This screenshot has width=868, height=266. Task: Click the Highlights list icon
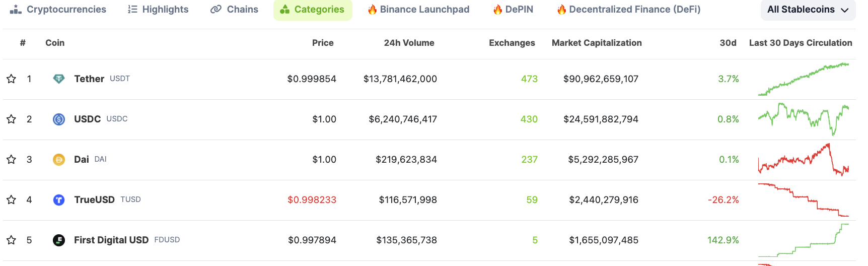coord(132,9)
